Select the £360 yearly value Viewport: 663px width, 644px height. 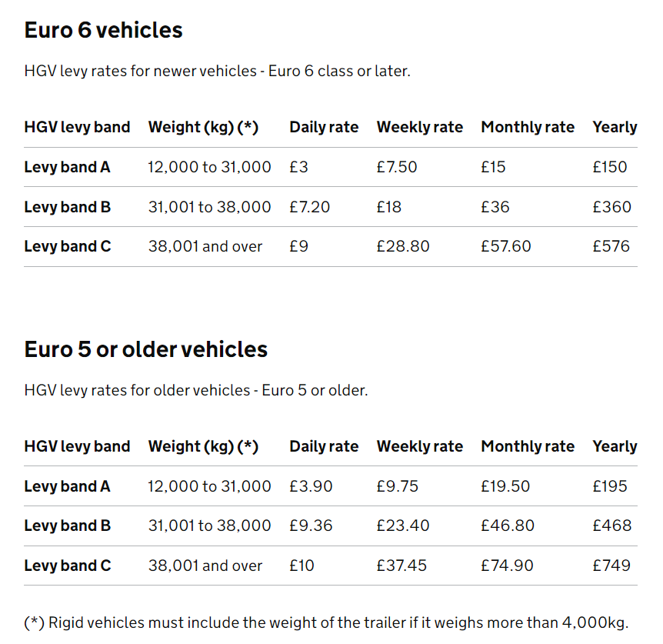click(x=611, y=207)
